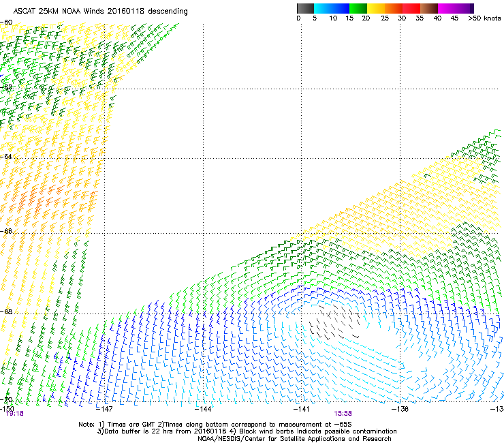
Task: Click the legend label 40
Action: (x=437, y=18)
